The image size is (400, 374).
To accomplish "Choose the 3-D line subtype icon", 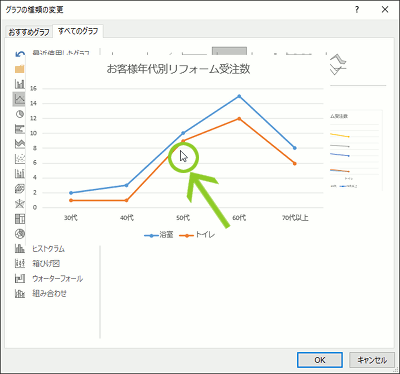I will click(x=338, y=65).
